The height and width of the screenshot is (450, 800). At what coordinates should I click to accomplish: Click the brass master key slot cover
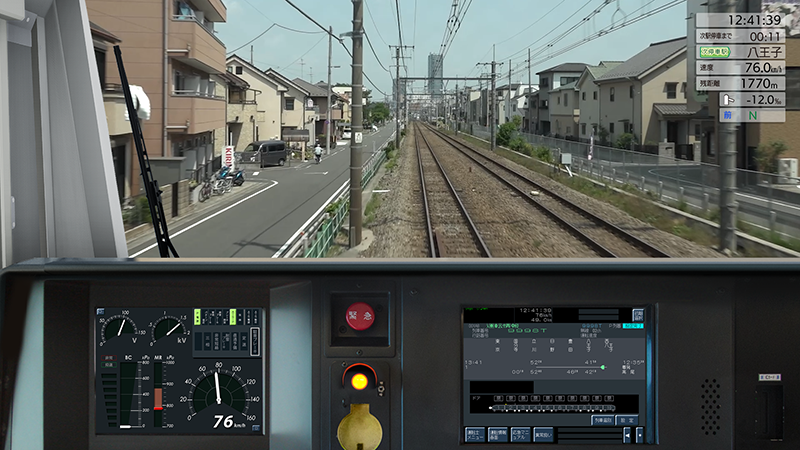[x=359, y=428]
